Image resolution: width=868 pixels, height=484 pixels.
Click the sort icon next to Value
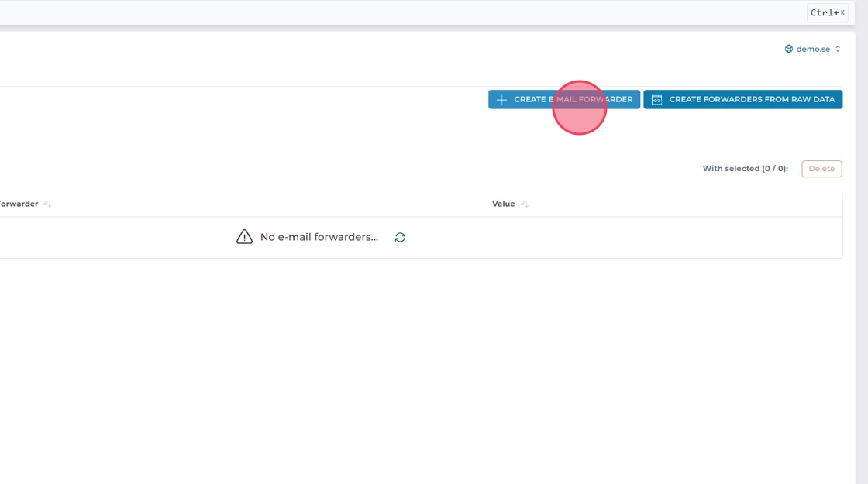point(525,204)
